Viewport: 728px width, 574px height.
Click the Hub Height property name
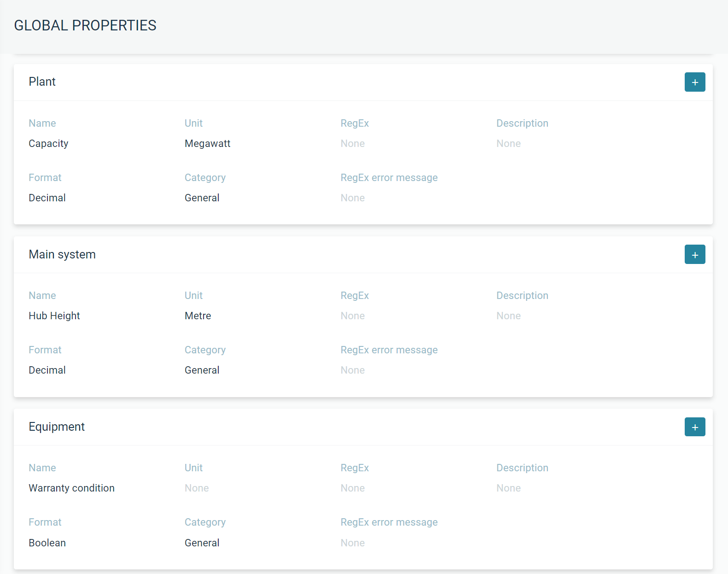(54, 316)
